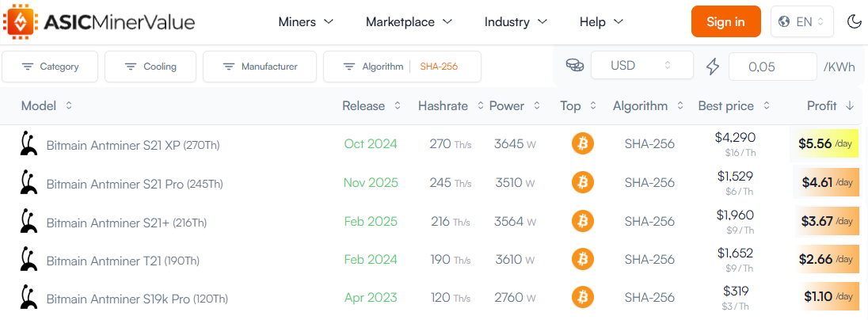Screen dimensions: 868x320
Task: Click the filter lines icon on Category
Action: (27, 67)
